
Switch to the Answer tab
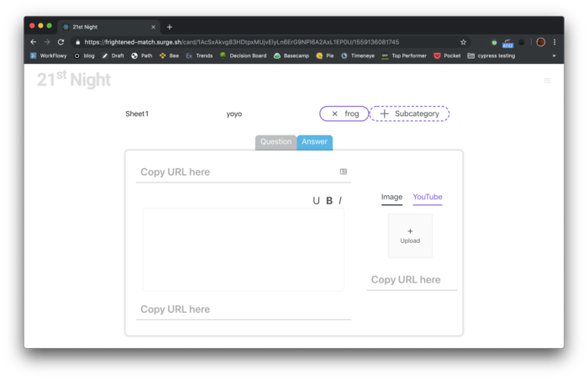(314, 142)
